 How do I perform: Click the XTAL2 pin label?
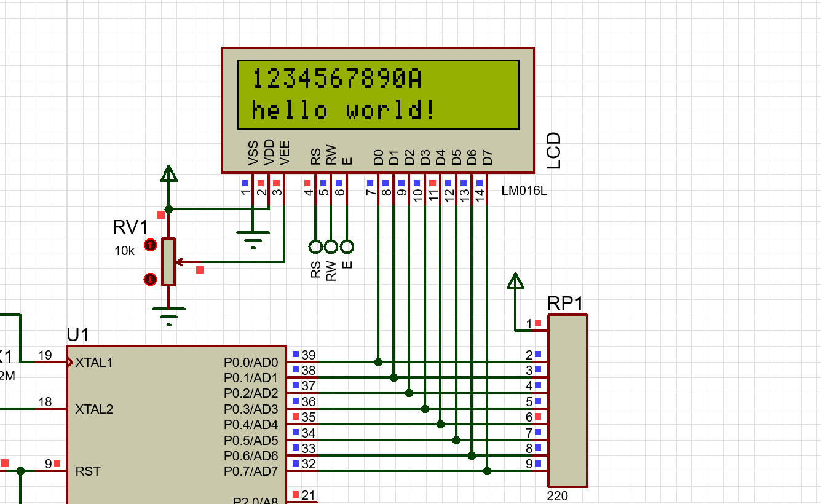pyautogui.click(x=94, y=409)
